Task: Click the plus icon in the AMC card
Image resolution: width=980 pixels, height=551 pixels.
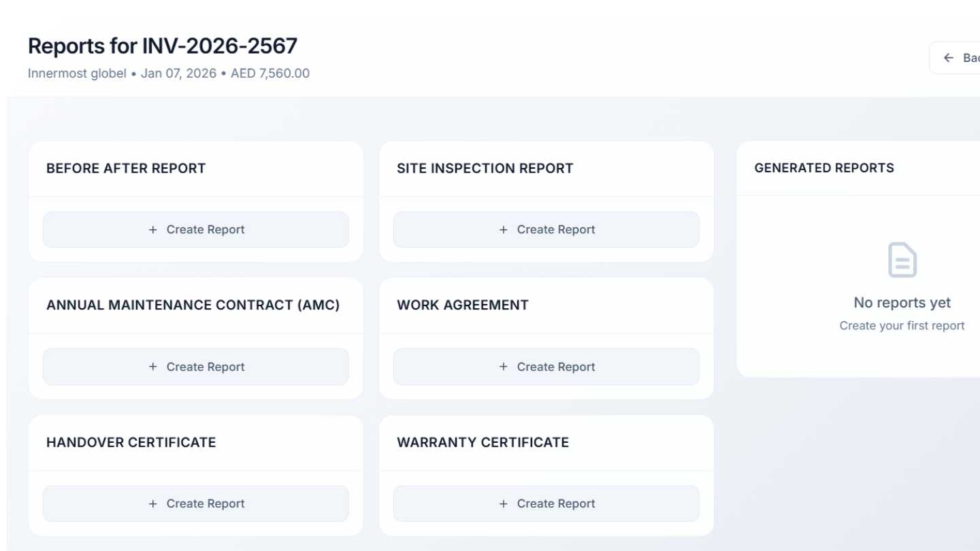Action: coord(153,367)
